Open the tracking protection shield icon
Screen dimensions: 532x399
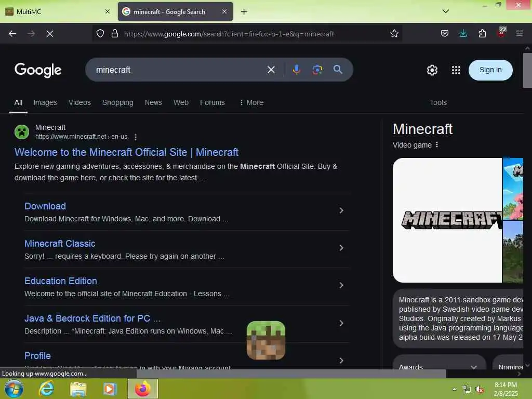tap(100, 34)
